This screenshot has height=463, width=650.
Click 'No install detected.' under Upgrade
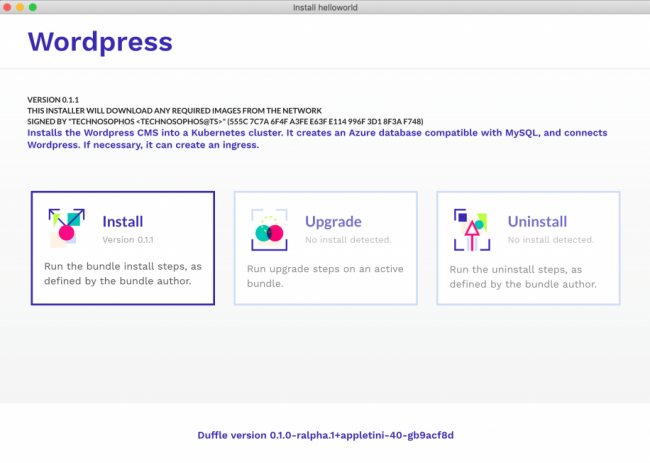tap(348, 240)
